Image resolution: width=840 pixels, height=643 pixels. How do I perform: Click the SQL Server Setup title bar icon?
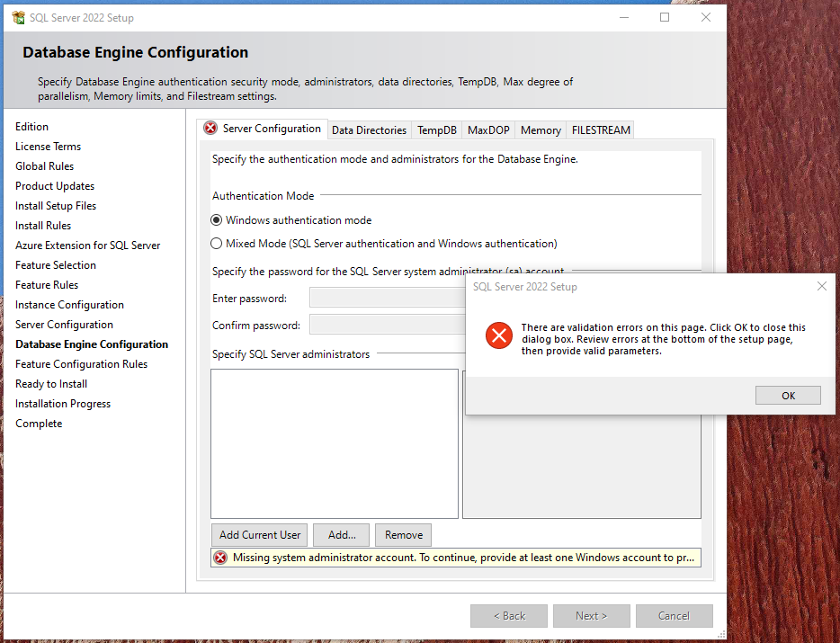19,18
